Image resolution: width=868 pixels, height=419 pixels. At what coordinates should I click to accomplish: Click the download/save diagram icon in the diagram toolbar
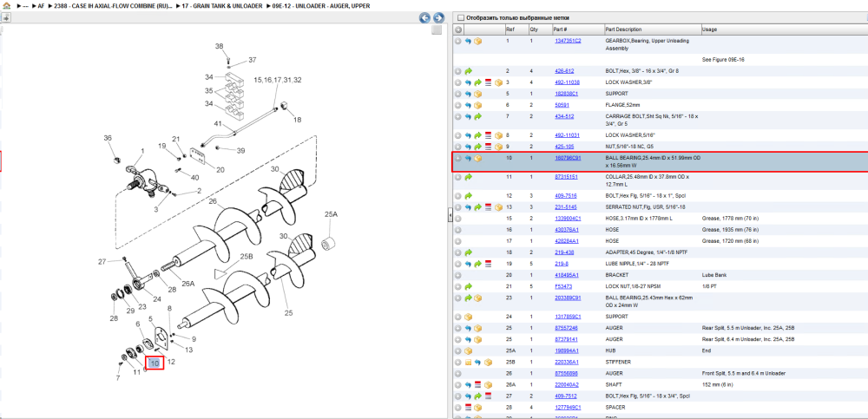(x=6, y=17)
